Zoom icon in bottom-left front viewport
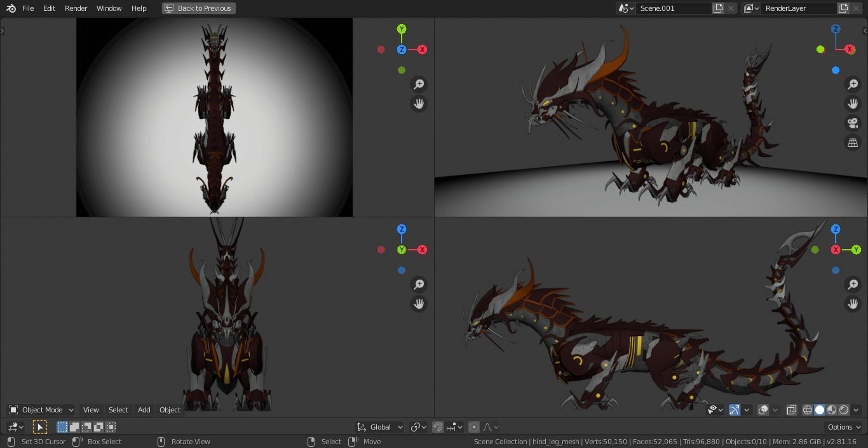The height and width of the screenshot is (448, 868). click(x=419, y=285)
